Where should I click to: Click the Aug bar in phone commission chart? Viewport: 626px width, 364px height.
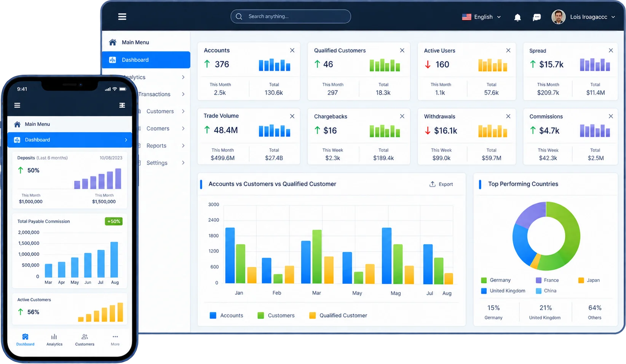(114, 259)
